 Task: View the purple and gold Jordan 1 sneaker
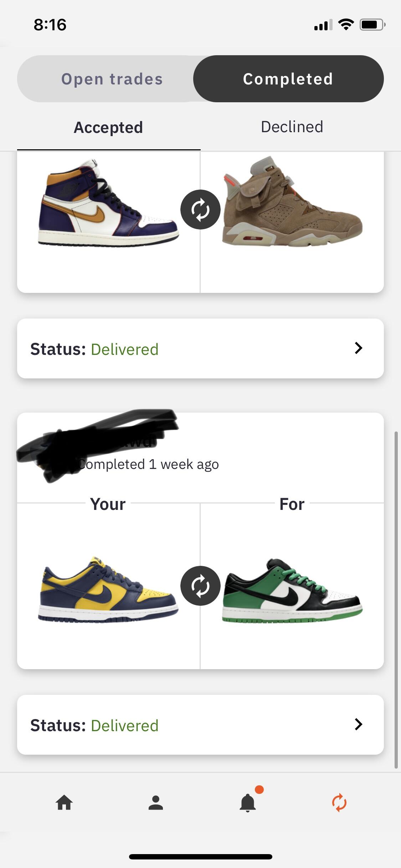coord(108,203)
